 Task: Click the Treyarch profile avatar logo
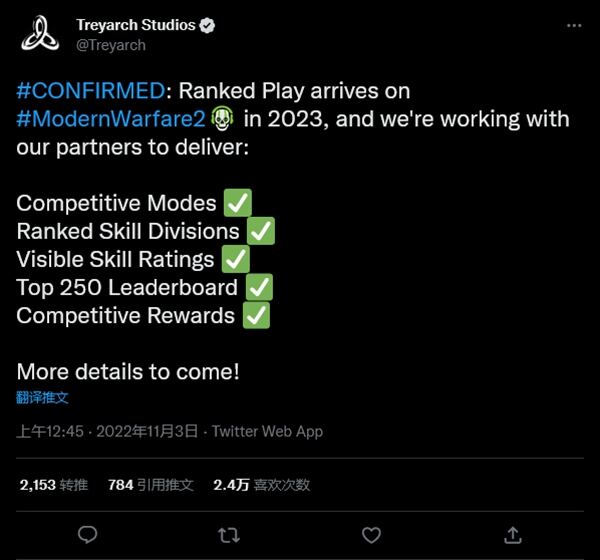(x=40, y=33)
